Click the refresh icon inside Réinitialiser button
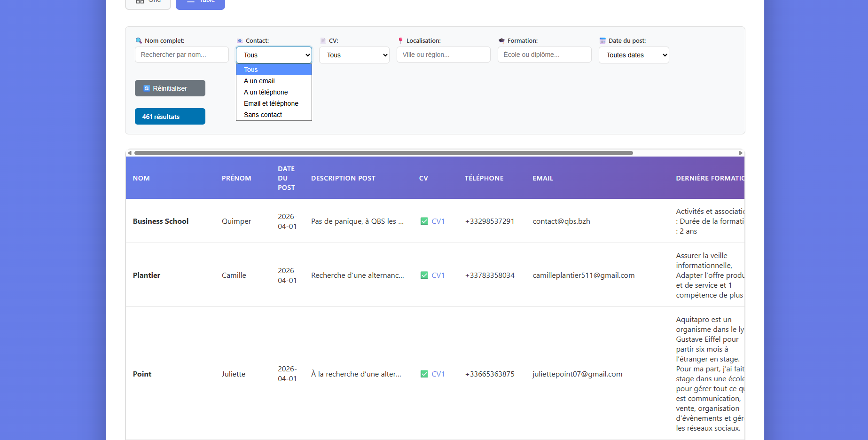Screen dimensions: 868x440 coord(147,88)
